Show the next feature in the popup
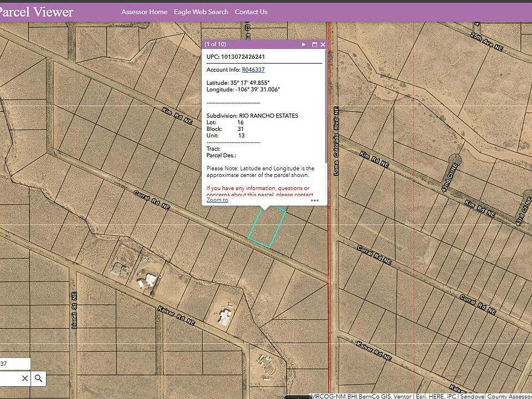 click(304, 44)
